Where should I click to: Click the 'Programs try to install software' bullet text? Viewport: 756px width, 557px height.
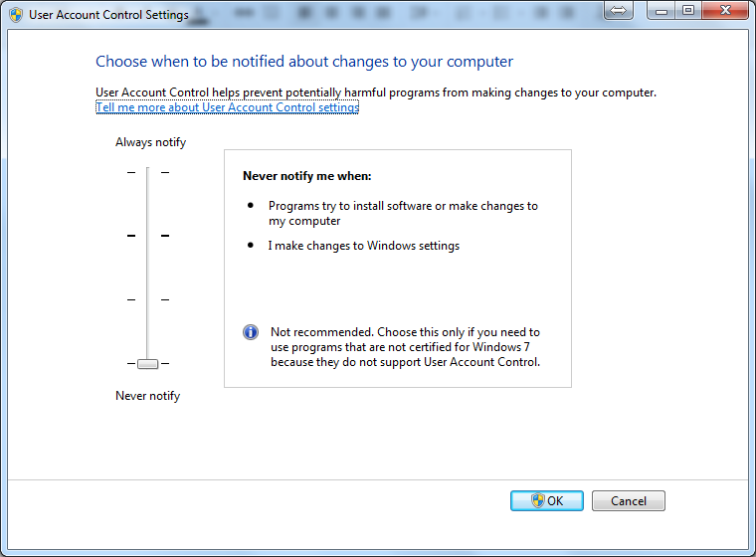click(403, 213)
